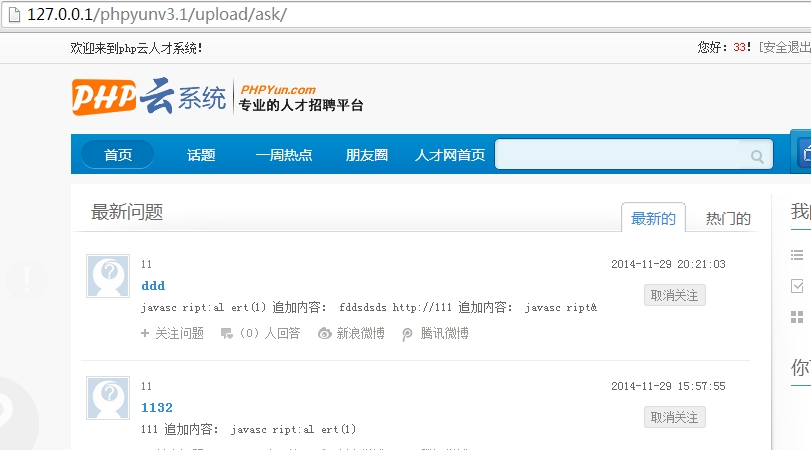Click the checkmark icon in right sidebar
Viewport: 811px width, 450px height.
[x=797, y=286]
